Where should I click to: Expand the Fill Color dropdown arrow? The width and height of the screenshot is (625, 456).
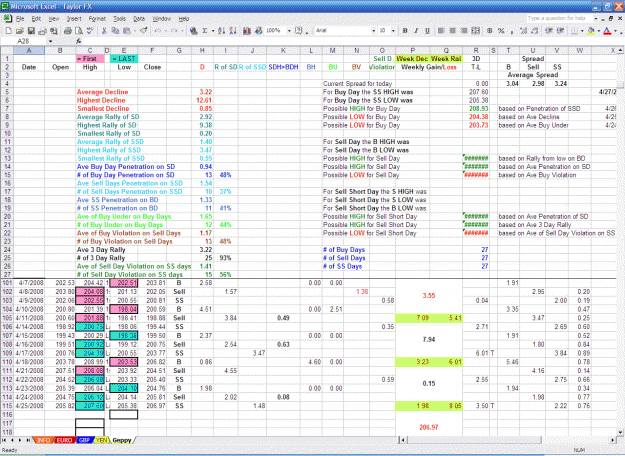599,31
